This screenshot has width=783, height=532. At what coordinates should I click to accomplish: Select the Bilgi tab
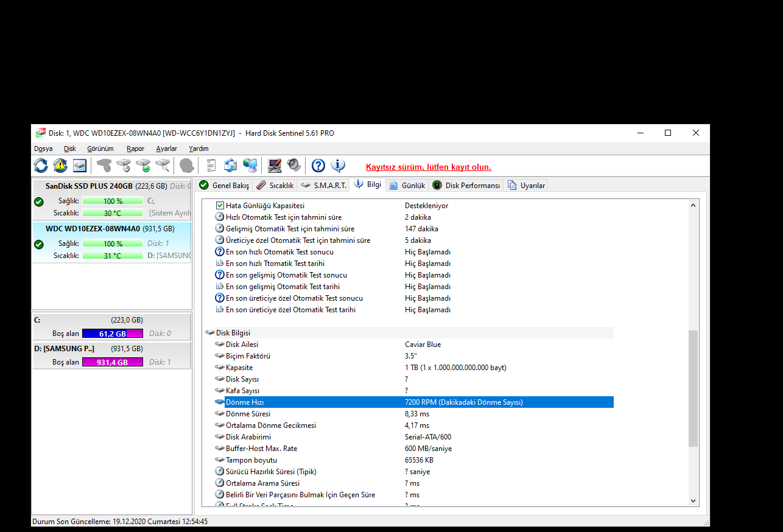click(x=368, y=184)
